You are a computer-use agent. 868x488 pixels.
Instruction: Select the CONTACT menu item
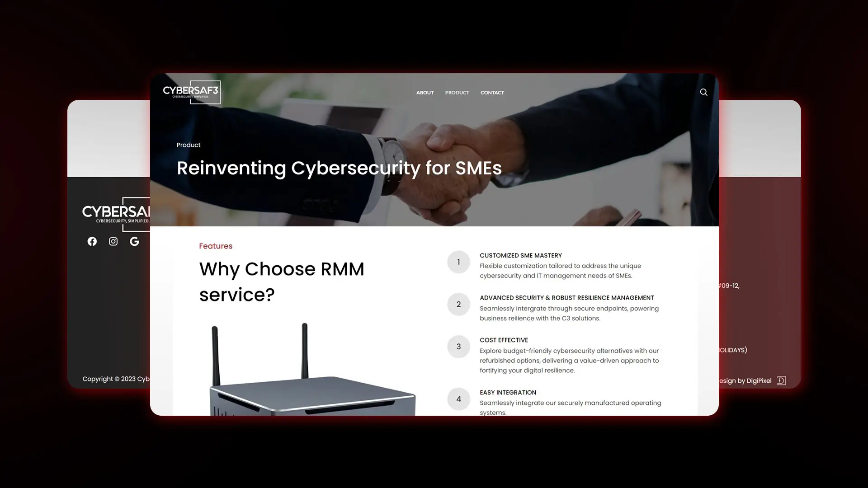[492, 92]
